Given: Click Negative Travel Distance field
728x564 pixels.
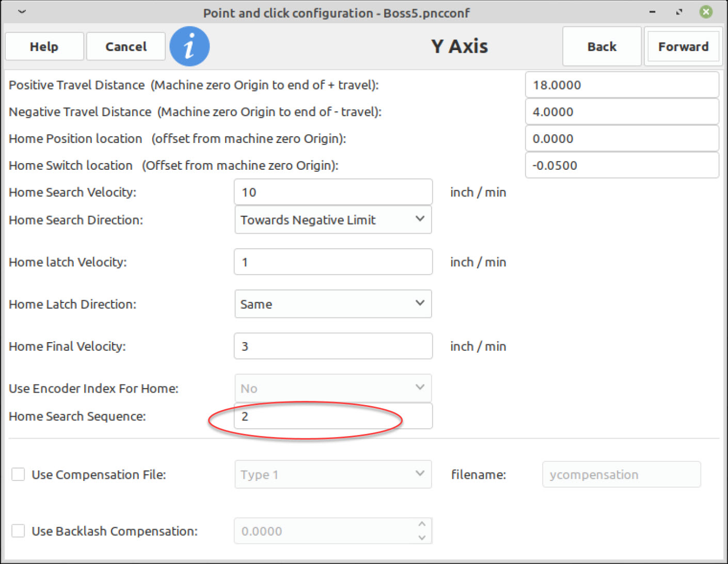Looking at the screenshot, I should (x=622, y=111).
